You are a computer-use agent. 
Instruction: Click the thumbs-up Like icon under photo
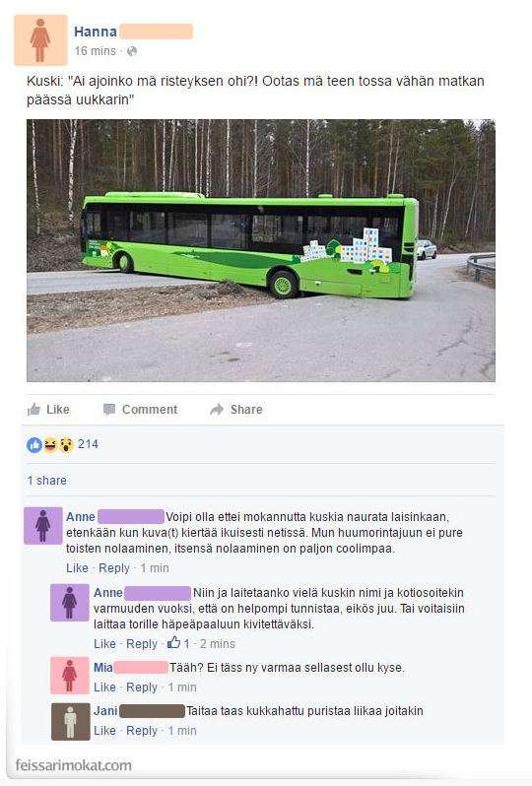pyautogui.click(x=34, y=410)
